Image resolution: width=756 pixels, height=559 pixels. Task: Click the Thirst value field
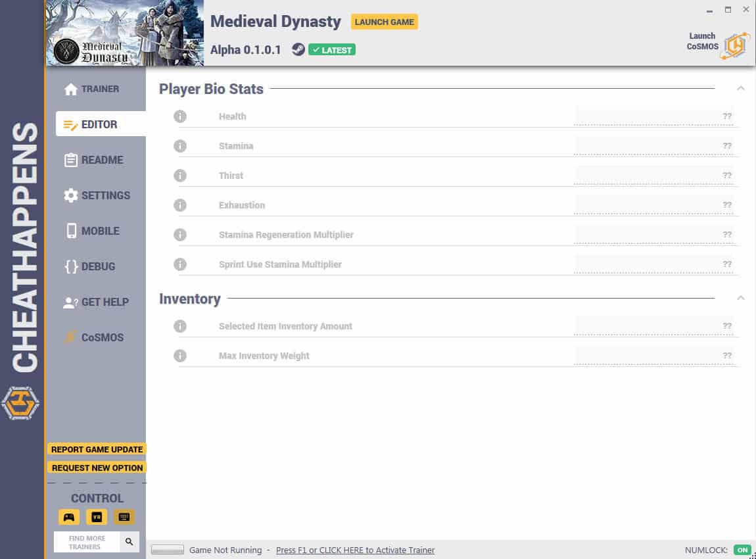pos(654,176)
